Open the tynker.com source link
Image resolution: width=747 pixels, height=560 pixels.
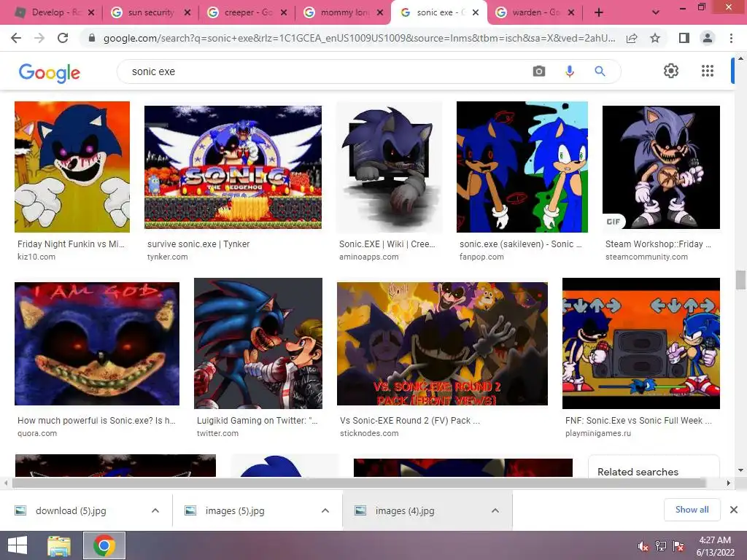pos(167,257)
